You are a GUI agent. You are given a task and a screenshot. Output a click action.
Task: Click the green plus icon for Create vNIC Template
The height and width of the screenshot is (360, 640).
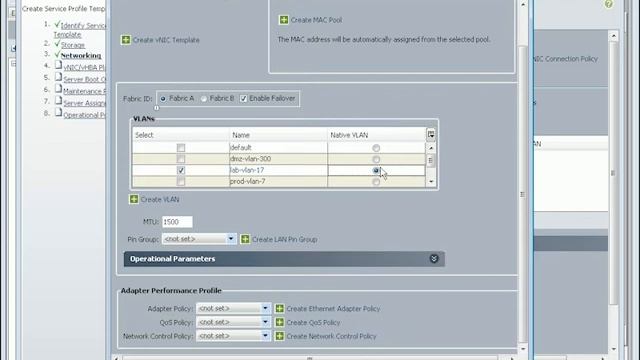pos(126,40)
